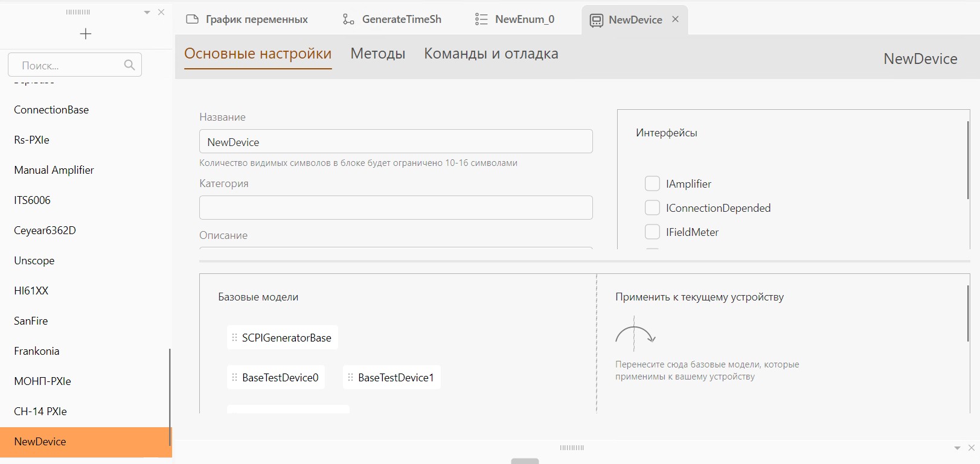Open the Команды и отладка tab

(491, 54)
